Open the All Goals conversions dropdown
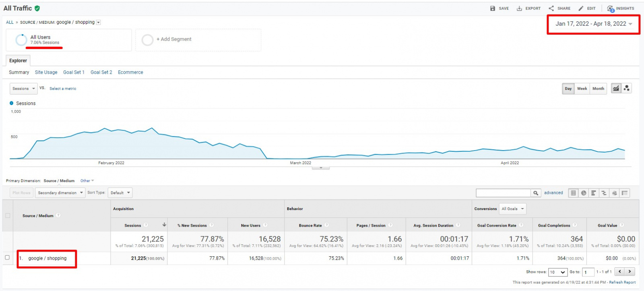 [x=512, y=209]
